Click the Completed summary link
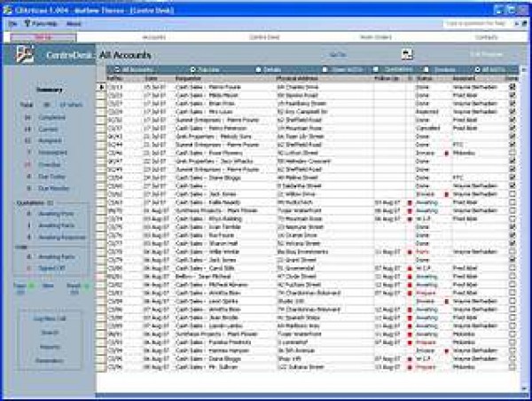The width and height of the screenshot is (532, 401). pyautogui.click(x=51, y=117)
